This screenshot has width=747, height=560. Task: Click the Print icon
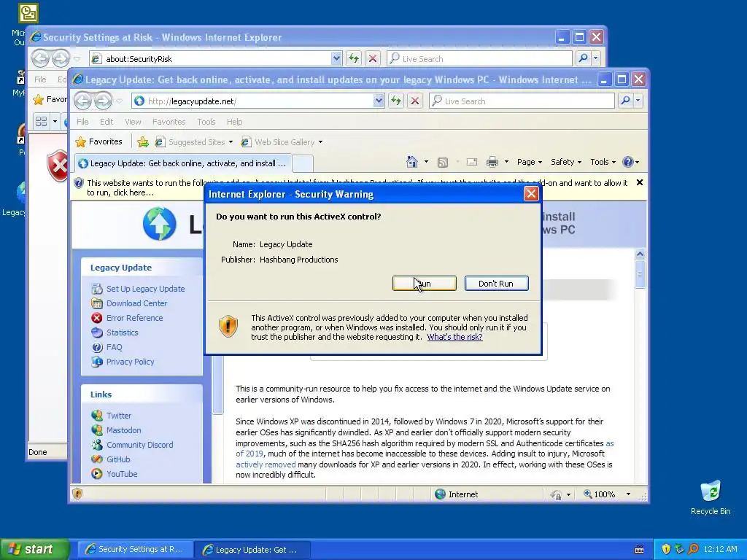pos(492,162)
